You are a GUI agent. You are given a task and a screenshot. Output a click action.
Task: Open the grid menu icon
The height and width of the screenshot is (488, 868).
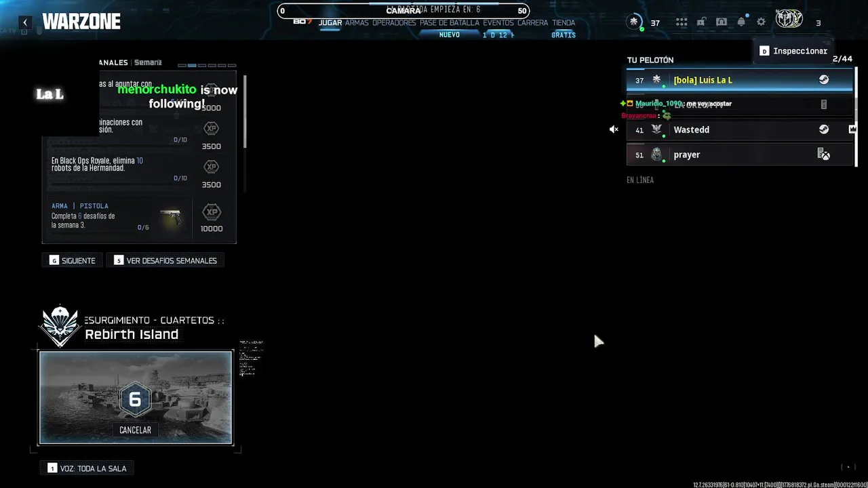tap(682, 22)
